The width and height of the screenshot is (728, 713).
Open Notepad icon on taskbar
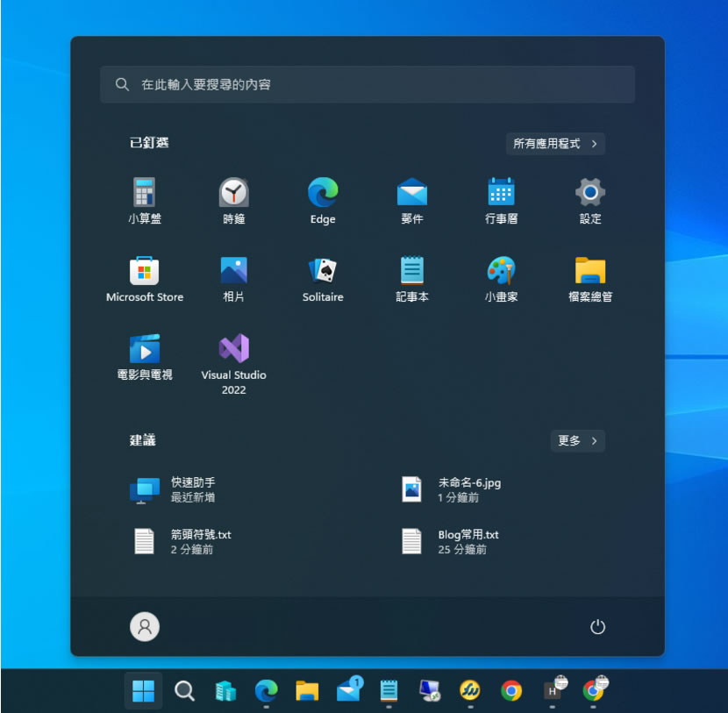(389, 691)
